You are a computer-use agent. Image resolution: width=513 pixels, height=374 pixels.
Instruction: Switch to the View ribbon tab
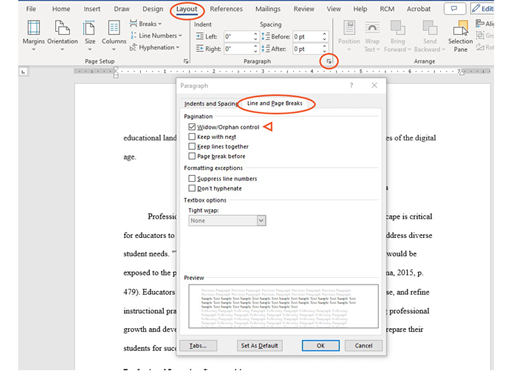[334, 9]
